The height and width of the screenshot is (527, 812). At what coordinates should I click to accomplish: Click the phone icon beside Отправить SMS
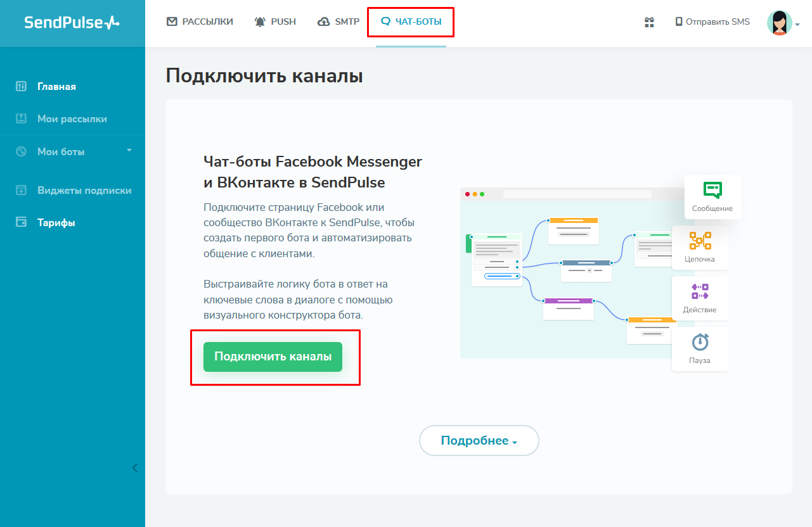click(x=679, y=22)
